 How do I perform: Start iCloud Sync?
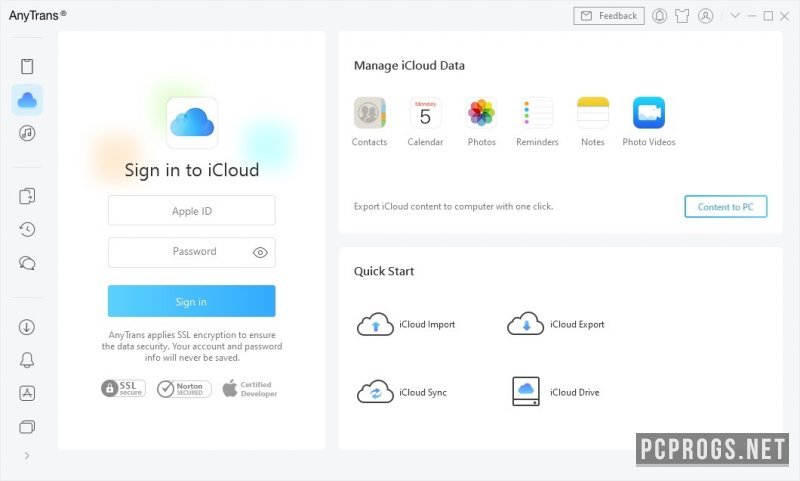[402, 392]
